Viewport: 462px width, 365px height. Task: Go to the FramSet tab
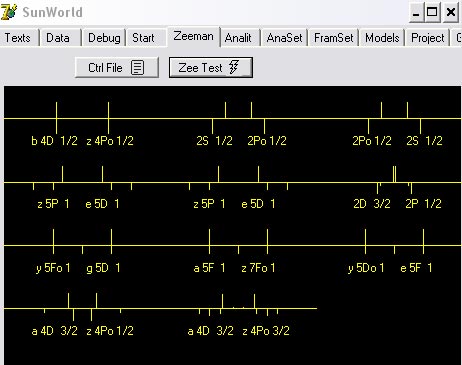pyautogui.click(x=333, y=38)
